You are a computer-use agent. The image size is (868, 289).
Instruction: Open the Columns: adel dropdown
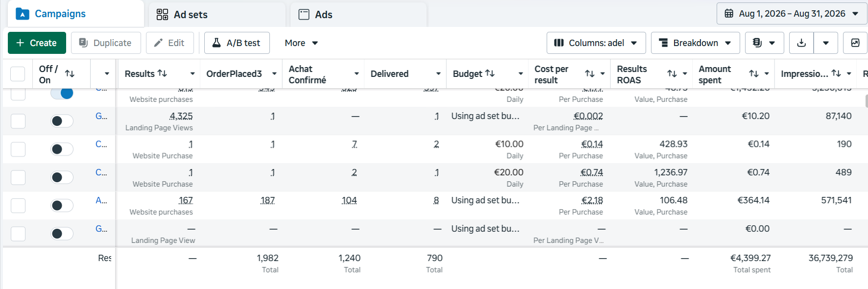click(596, 43)
